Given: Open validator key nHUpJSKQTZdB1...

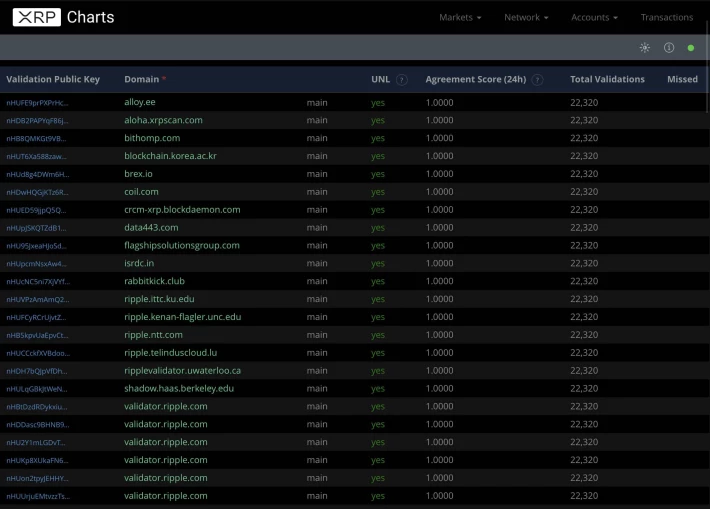Looking at the screenshot, I should point(36,228).
